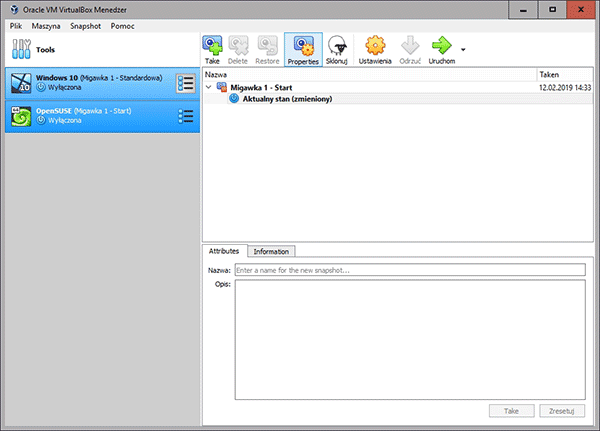This screenshot has width=600, height=431.
Task: Click the Taken column header
Action: coord(565,75)
